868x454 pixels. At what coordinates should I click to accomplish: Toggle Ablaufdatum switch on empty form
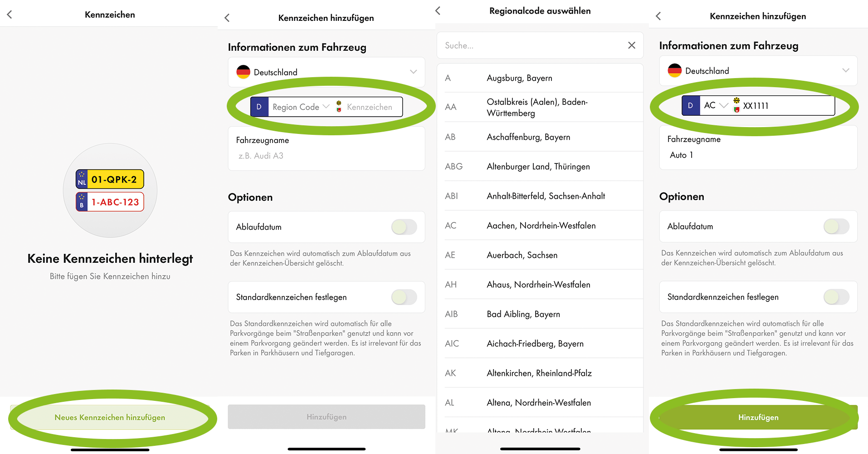pos(404,227)
